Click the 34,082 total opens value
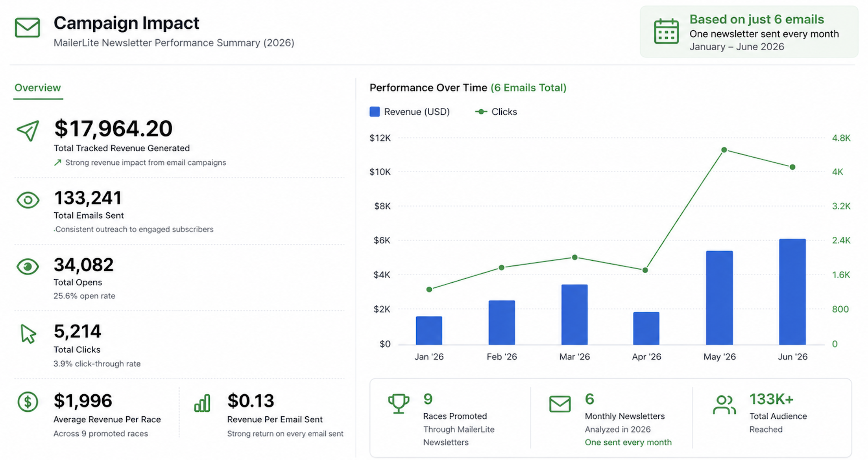The width and height of the screenshot is (868, 460). [x=84, y=265]
